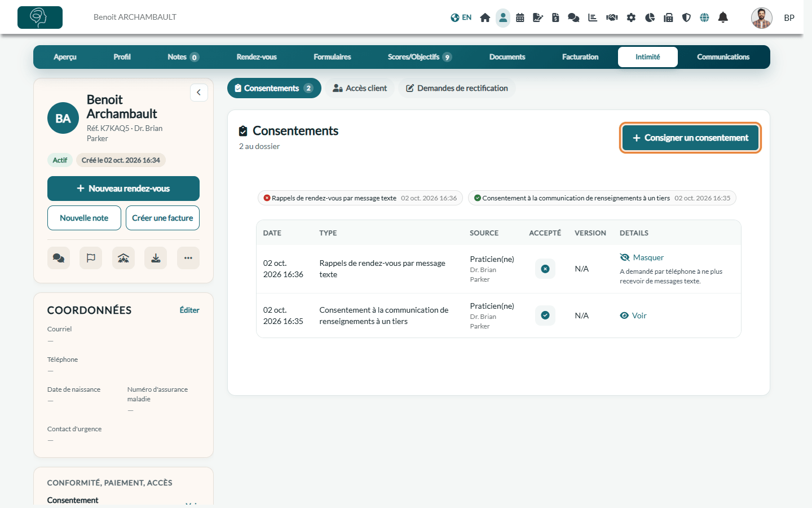Switch to the Scores/Objectifs tab

[420, 57]
